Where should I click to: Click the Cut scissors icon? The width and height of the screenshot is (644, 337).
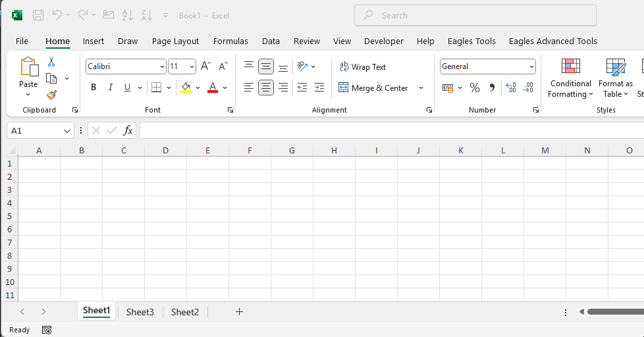tap(51, 62)
